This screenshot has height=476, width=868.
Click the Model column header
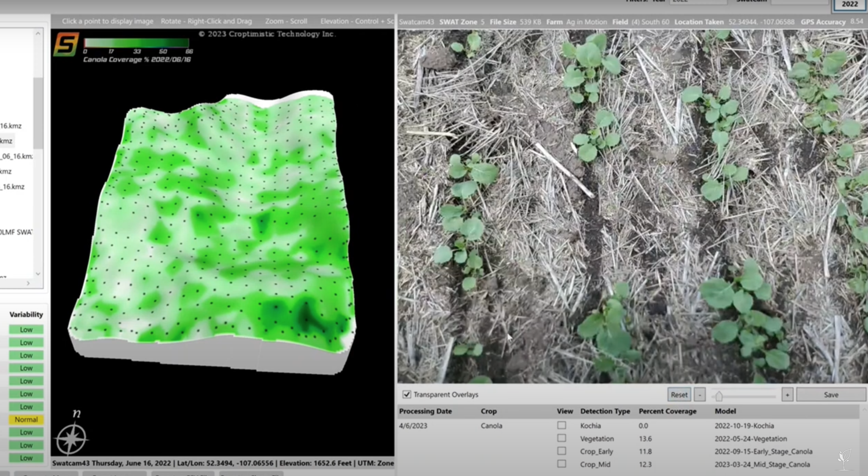click(725, 411)
